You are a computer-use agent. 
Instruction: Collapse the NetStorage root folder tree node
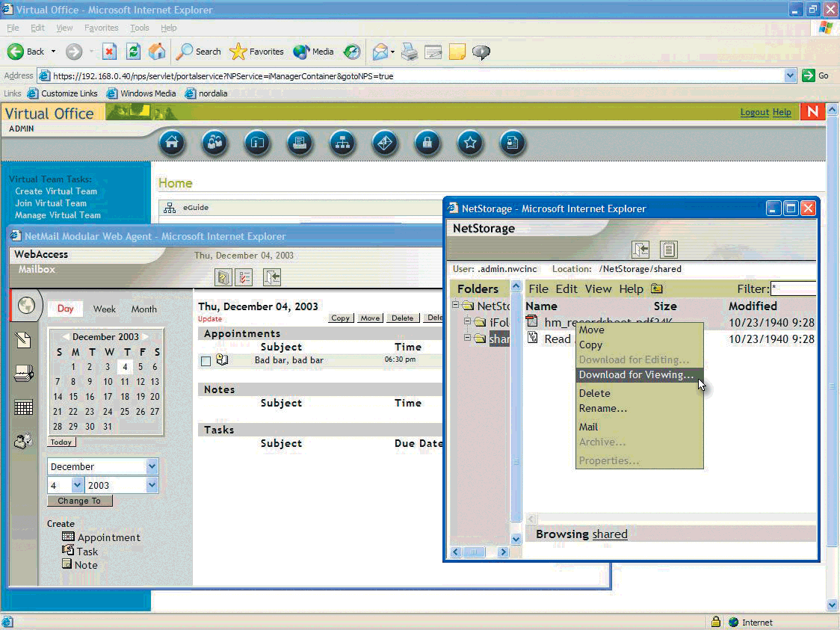455,305
